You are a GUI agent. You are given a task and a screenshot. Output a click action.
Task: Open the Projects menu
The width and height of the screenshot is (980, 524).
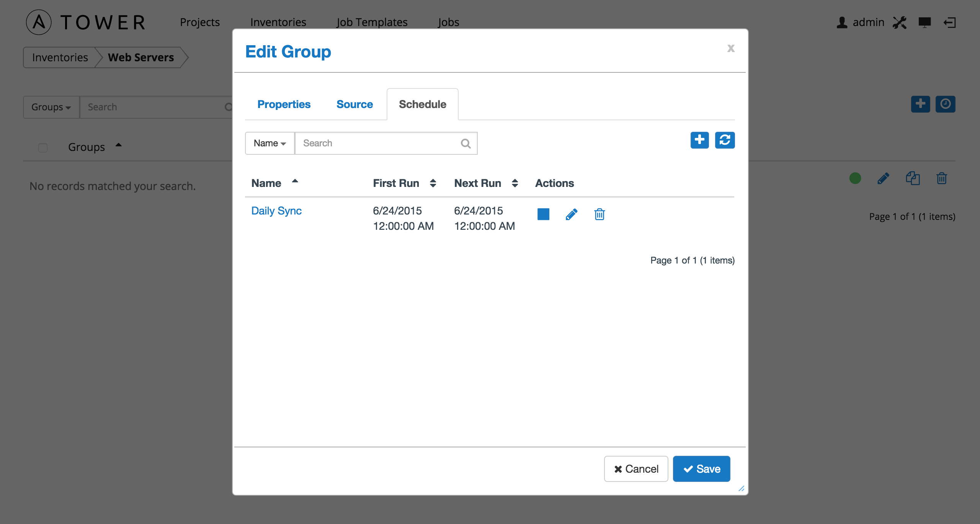pyautogui.click(x=200, y=22)
